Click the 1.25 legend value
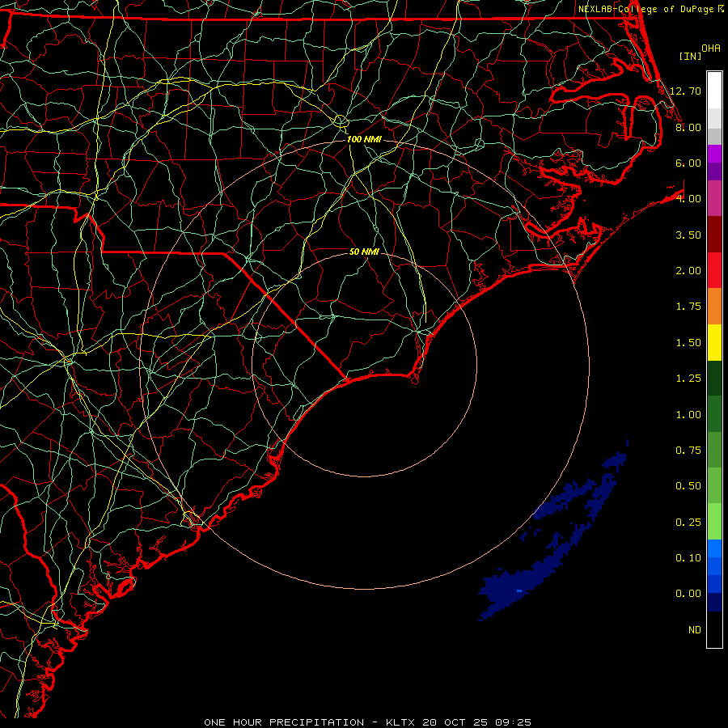Image resolution: width=728 pixels, height=728 pixels. tap(688, 379)
